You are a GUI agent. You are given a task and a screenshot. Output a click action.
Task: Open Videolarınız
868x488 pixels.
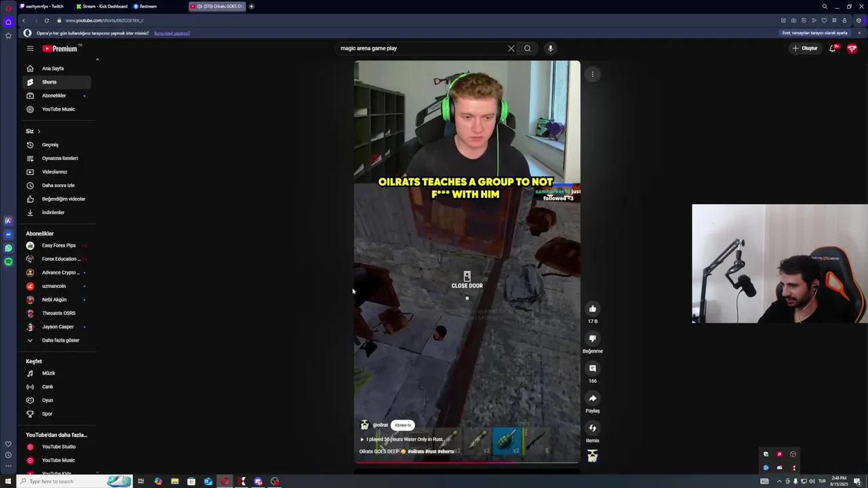(57, 171)
